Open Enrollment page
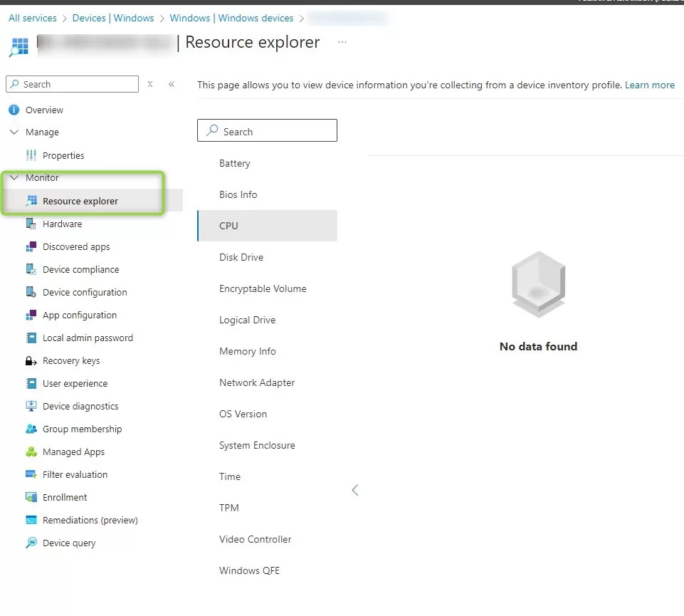The width and height of the screenshot is (684, 616). click(x=65, y=497)
